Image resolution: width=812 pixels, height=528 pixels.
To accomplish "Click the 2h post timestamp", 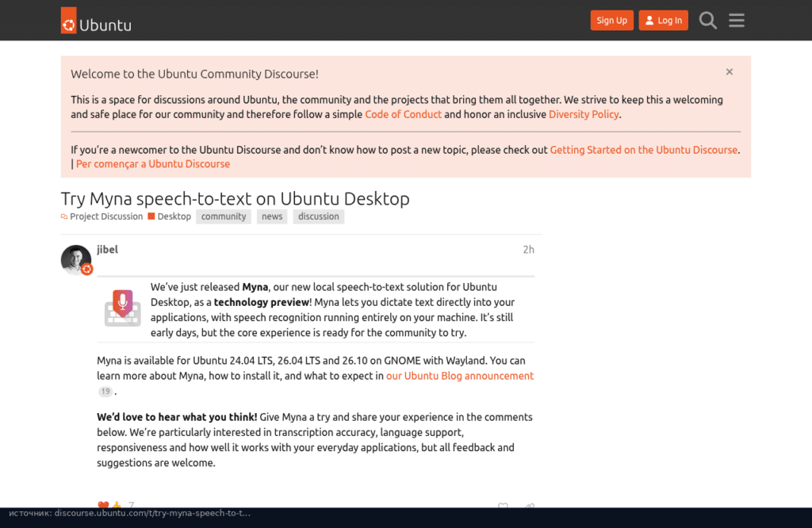I will pos(528,250).
